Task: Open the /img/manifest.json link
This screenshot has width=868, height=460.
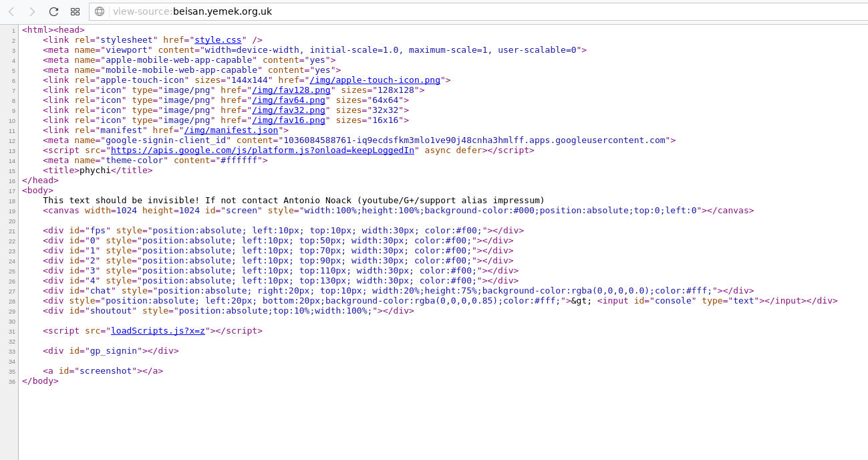Action: (231, 130)
